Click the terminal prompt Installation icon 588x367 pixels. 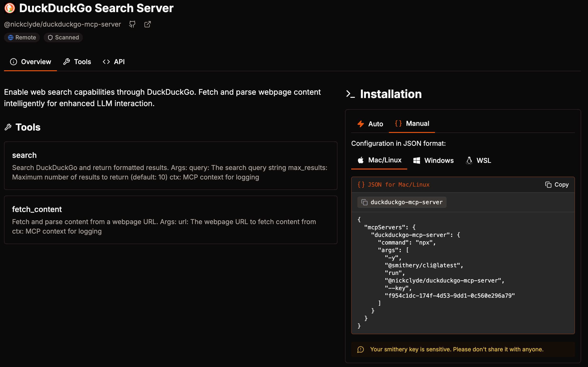click(x=350, y=94)
